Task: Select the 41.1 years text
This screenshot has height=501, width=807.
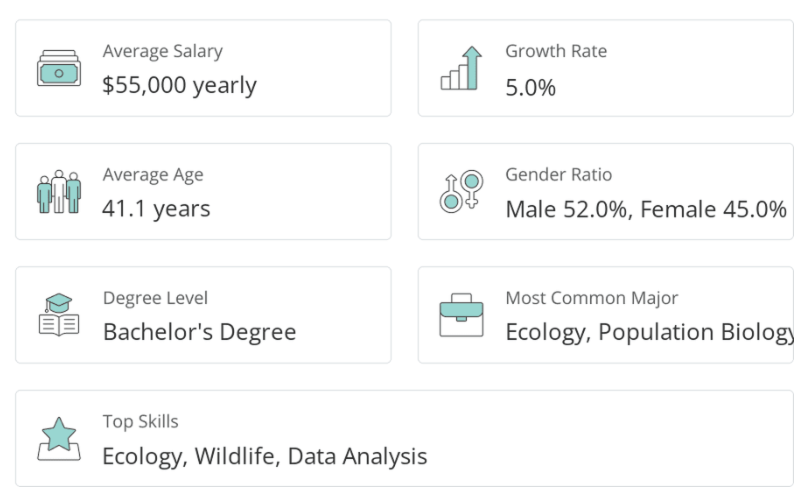Action: (156, 209)
